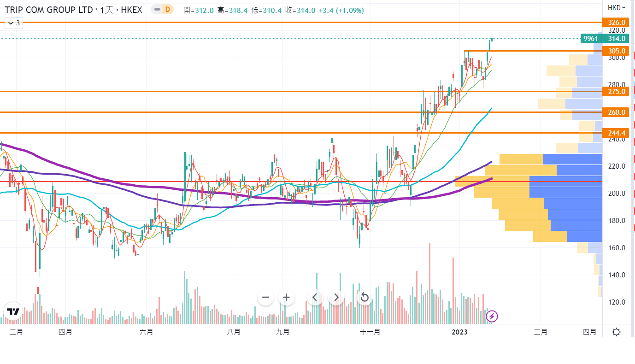Screen dimensions: 635x364
Task: Click the 九月 label on time axis
Action: 282,332
